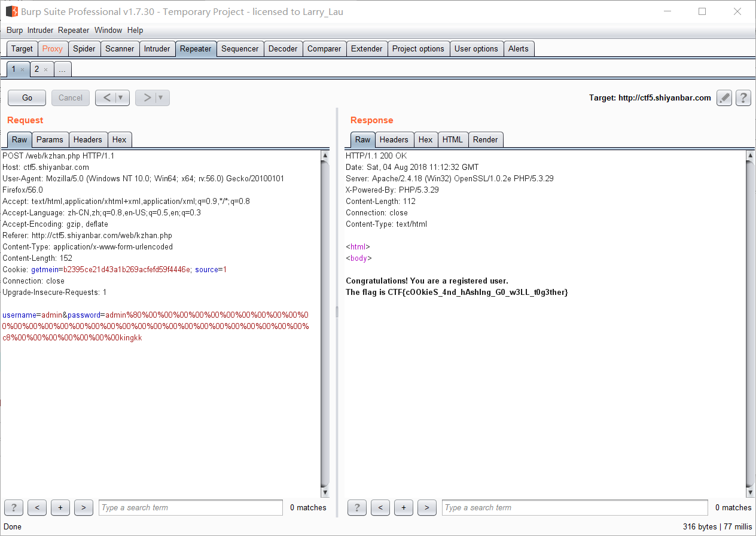Open the Burp menu
The image size is (756, 536).
coord(15,30)
